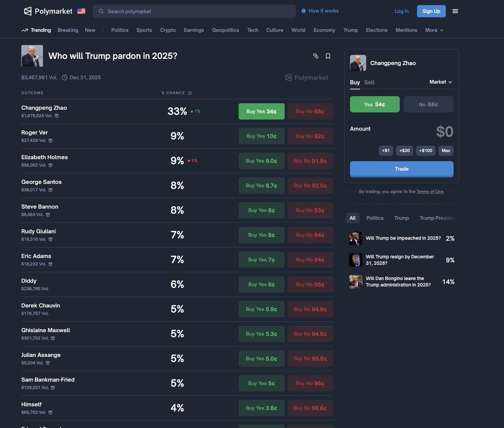The width and height of the screenshot is (504, 428).
Task: Click gift icon beside Julian Assange volume
Action: [x=48, y=363]
